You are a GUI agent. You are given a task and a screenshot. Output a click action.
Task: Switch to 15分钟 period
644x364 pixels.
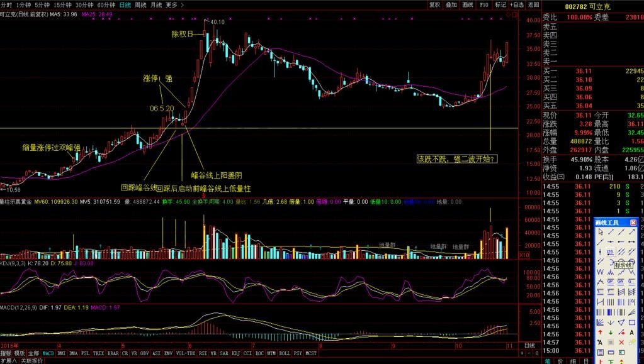[x=62, y=5]
